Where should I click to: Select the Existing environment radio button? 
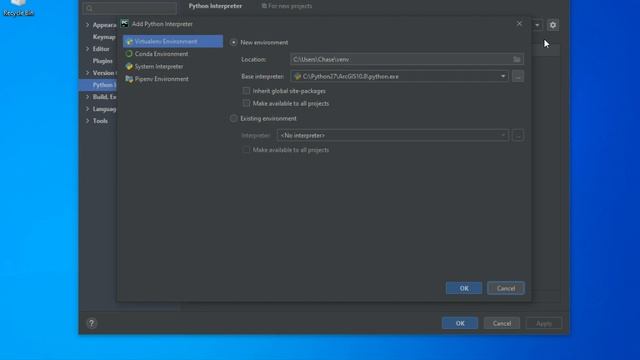click(x=233, y=118)
